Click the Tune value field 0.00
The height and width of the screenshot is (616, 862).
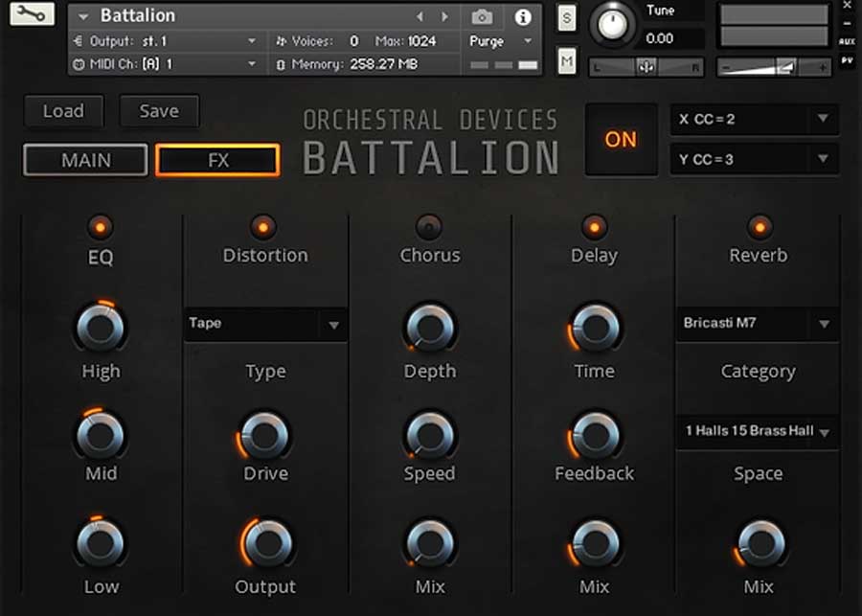pos(660,38)
